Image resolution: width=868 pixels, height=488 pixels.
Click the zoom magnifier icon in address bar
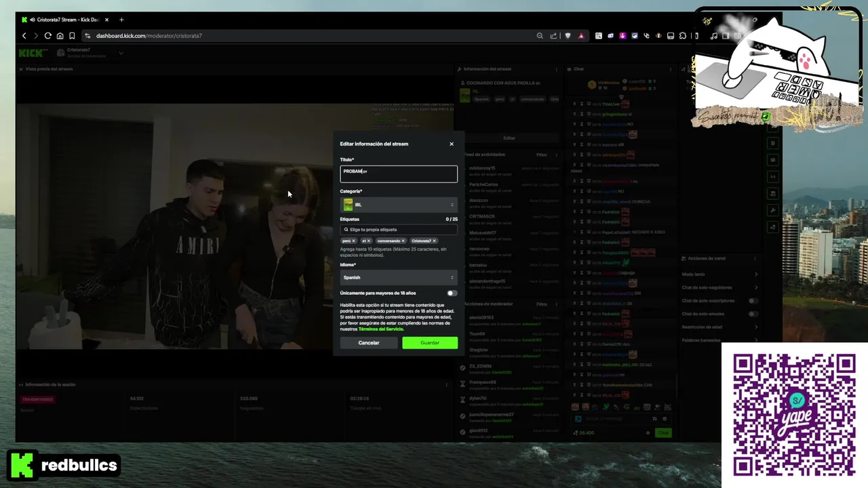coord(540,36)
